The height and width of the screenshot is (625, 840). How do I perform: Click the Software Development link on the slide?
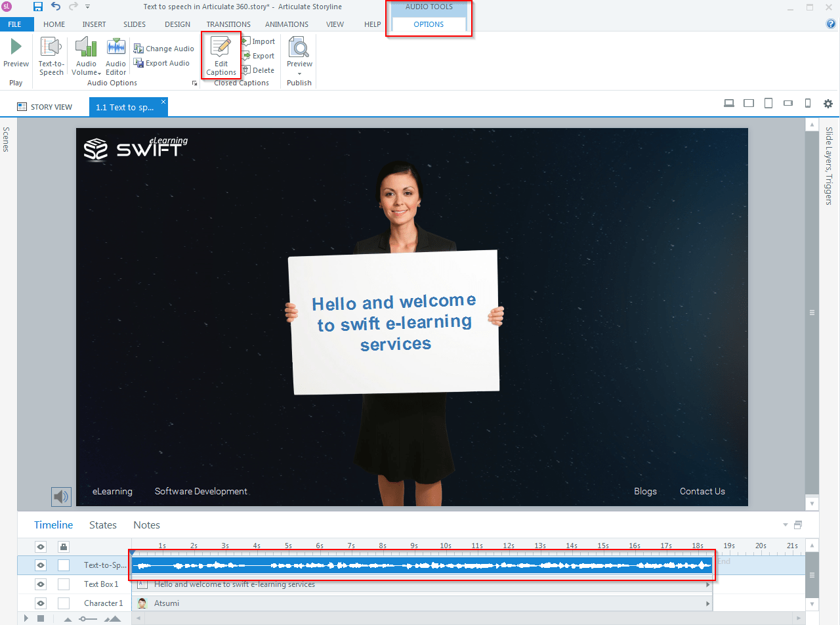click(x=201, y=491)
